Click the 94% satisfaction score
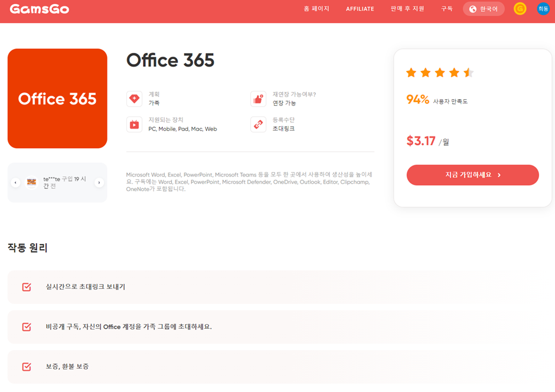 (x=417, y=99)
